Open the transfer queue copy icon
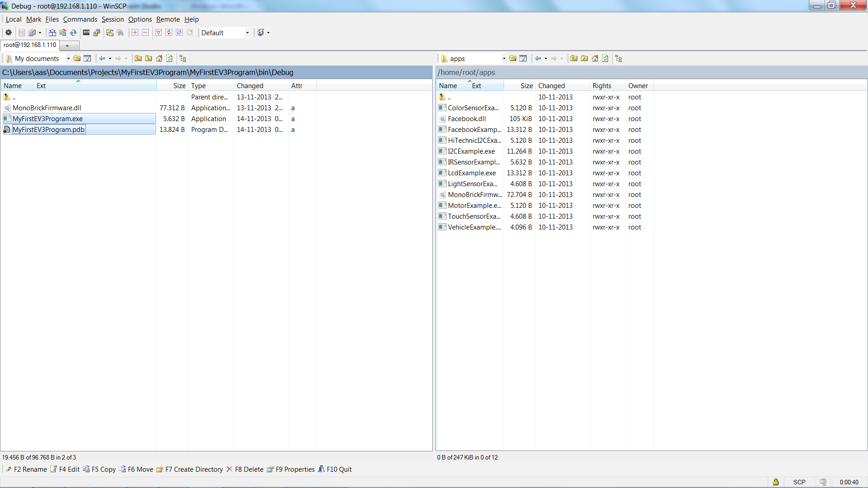 coord(32,33)
